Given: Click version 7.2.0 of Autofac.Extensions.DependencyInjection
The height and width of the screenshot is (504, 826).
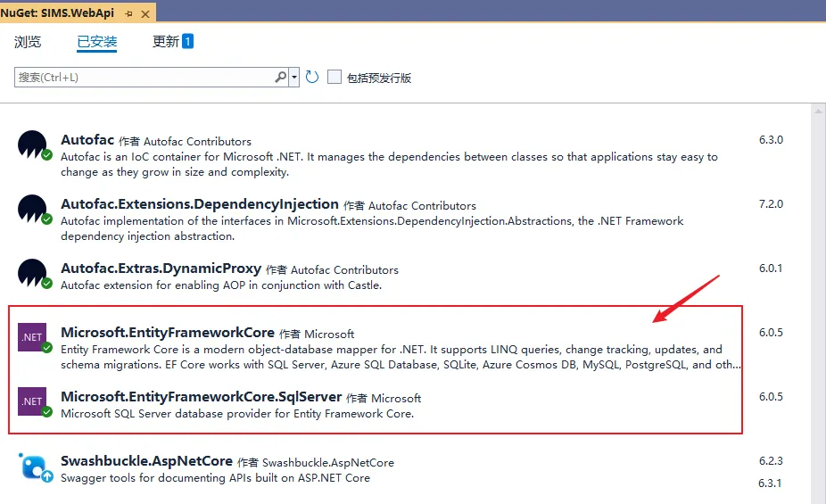Looking at the screenshot, I should click(x=771, y=203).
